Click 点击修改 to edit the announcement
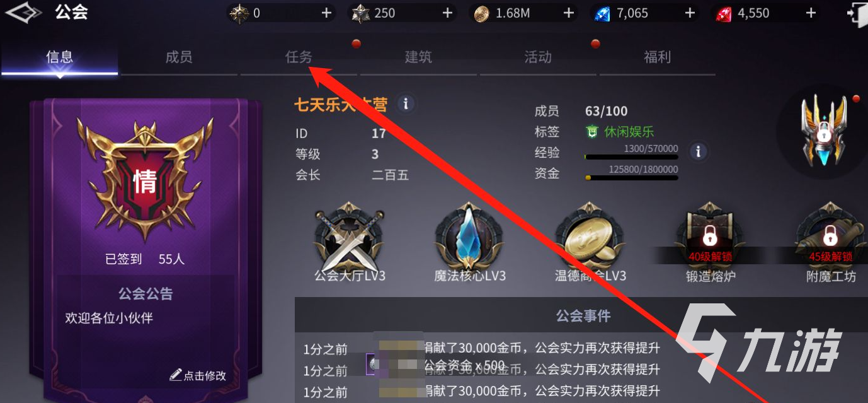The image size is (868, 403). (x=198, y=375)
